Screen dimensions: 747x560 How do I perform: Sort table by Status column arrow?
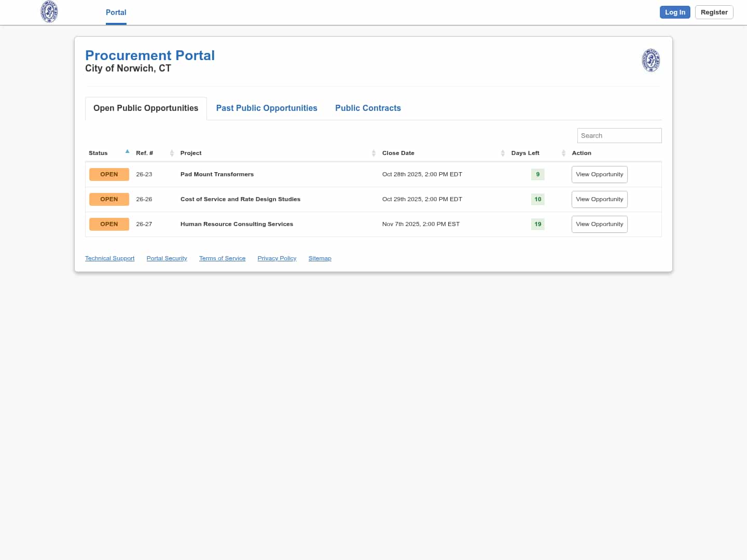pos(127,152)
